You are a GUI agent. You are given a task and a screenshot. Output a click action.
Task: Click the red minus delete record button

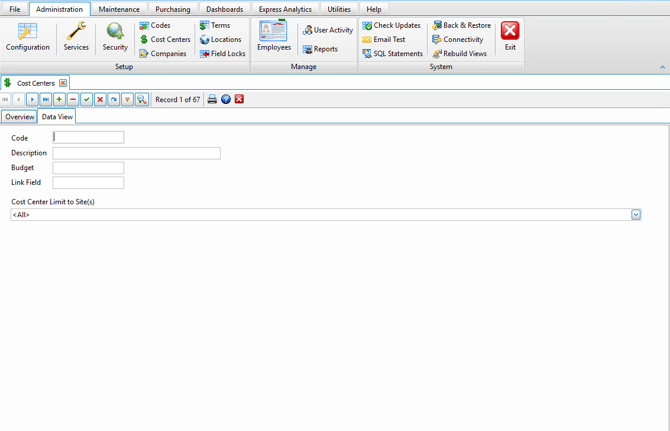pos(73,100)
